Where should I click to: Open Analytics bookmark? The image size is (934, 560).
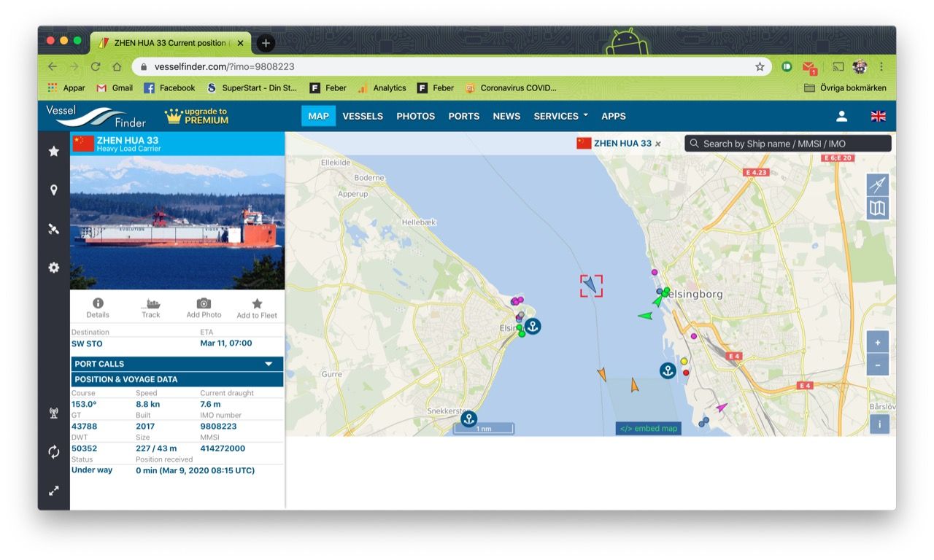coord(382,87)
